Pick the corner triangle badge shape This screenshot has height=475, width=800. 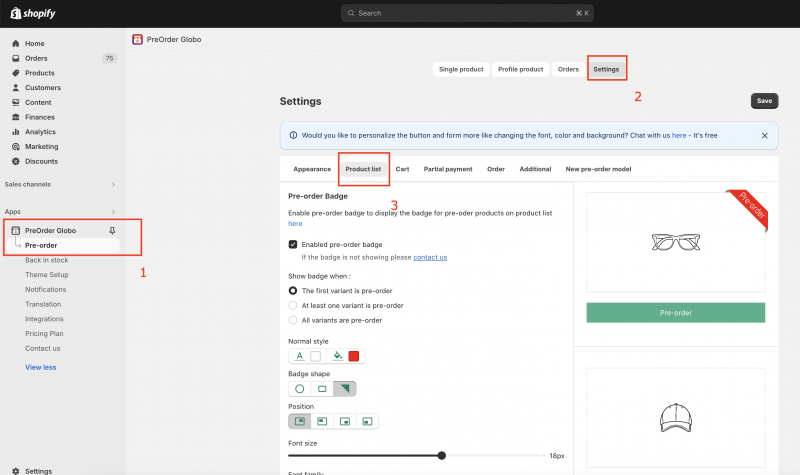pos(345,388)
